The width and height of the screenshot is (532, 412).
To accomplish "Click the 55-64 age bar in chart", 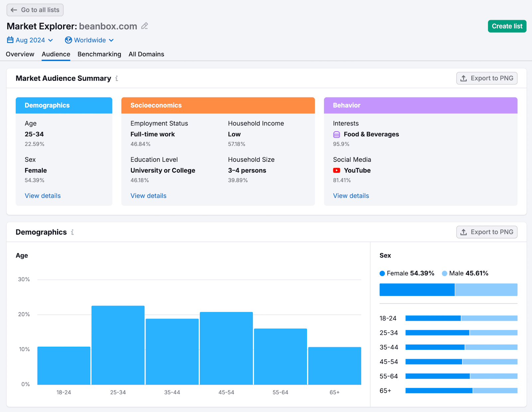I will [x=281, y=357].
